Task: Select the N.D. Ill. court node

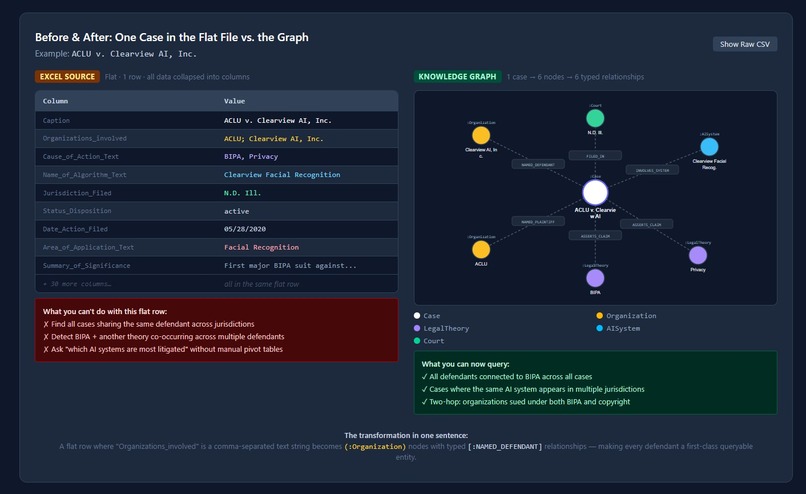Action: pyautogui.click(x=595, y=119)
